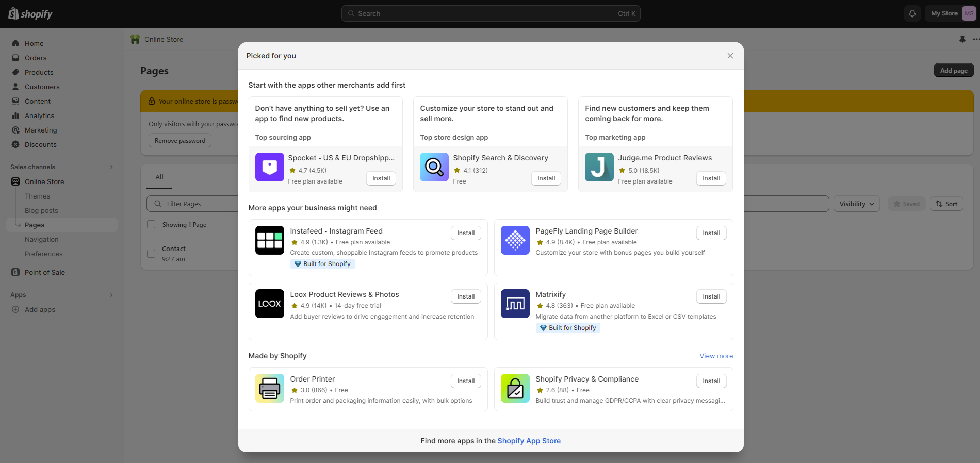This screenshot has height=463, width=980.
Task: Click the Analytics bar chart icon
Action: pos(15,115)
